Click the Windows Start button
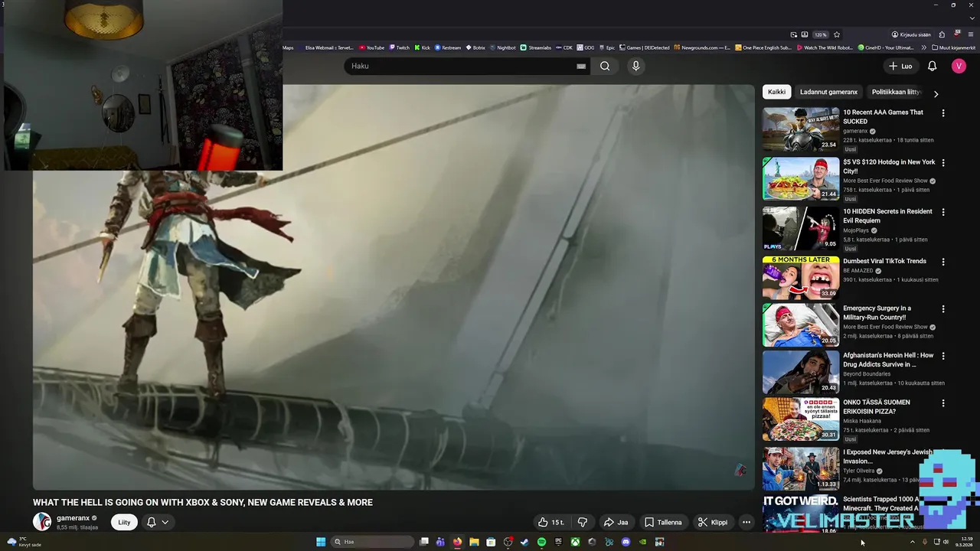The width and height of the screenshot is (980, 551). pos(321,542)
